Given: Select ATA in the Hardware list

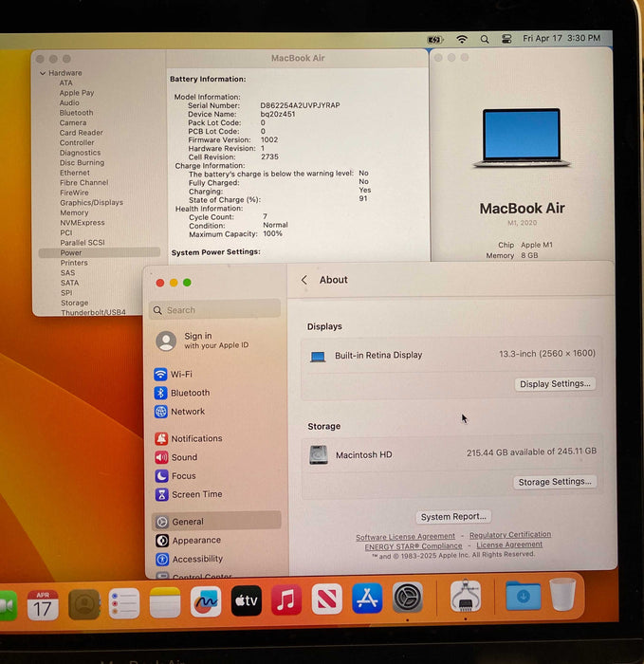Looking at the screenshot, I should pos(66,83).
